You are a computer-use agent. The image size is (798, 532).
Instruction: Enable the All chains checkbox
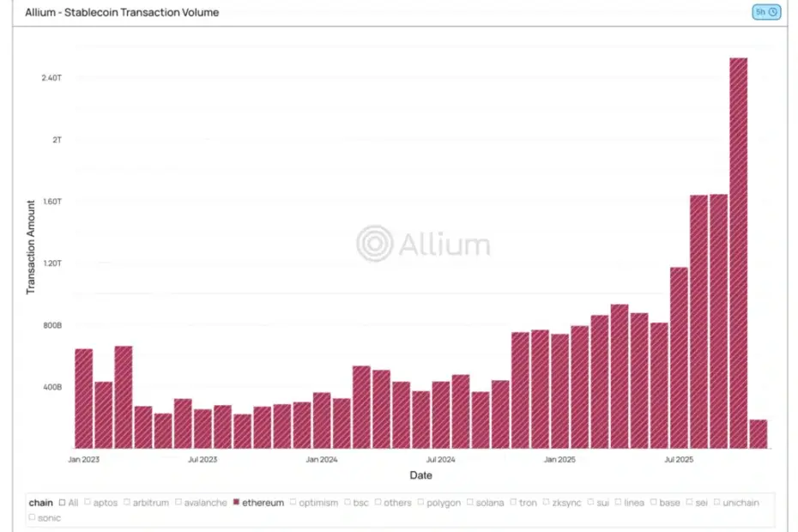point(63,503)
